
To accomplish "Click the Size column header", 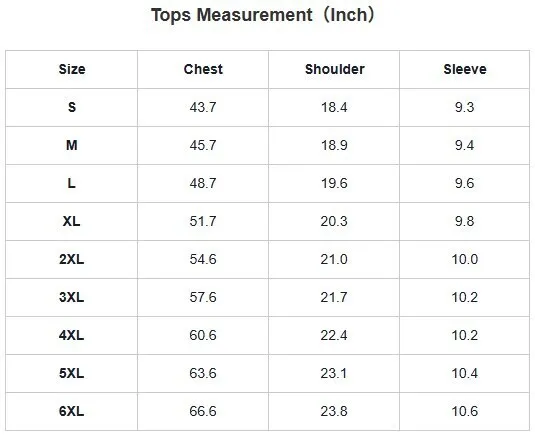I will pos(72,69).
